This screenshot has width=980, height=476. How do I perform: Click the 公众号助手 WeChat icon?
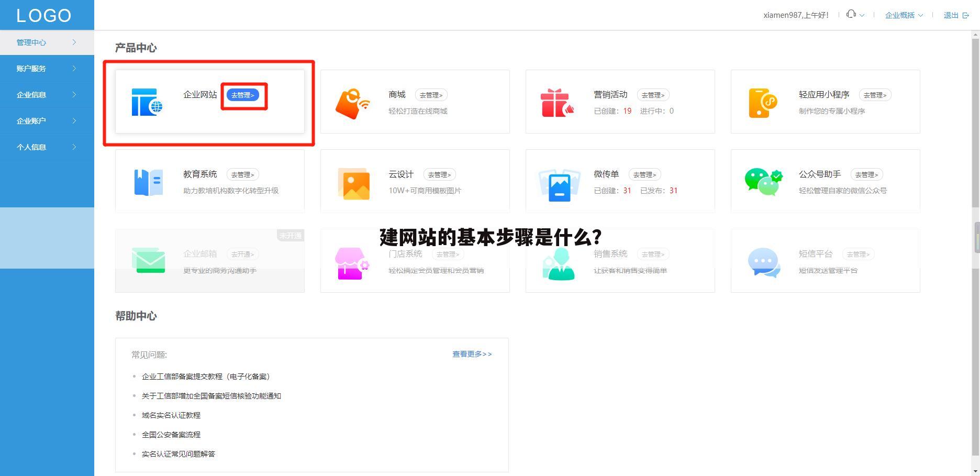(762, 182)
